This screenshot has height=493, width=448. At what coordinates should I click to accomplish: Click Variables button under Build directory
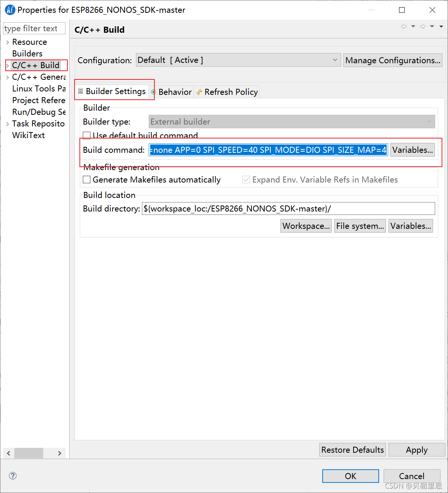coord(411,226)
